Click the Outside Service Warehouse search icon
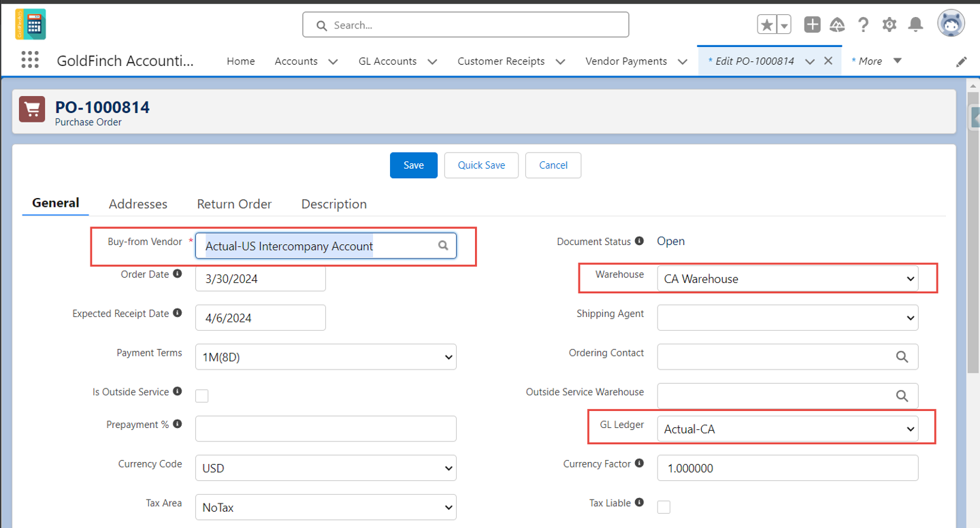This screenshot has height=528, width=980. (902, 396)
